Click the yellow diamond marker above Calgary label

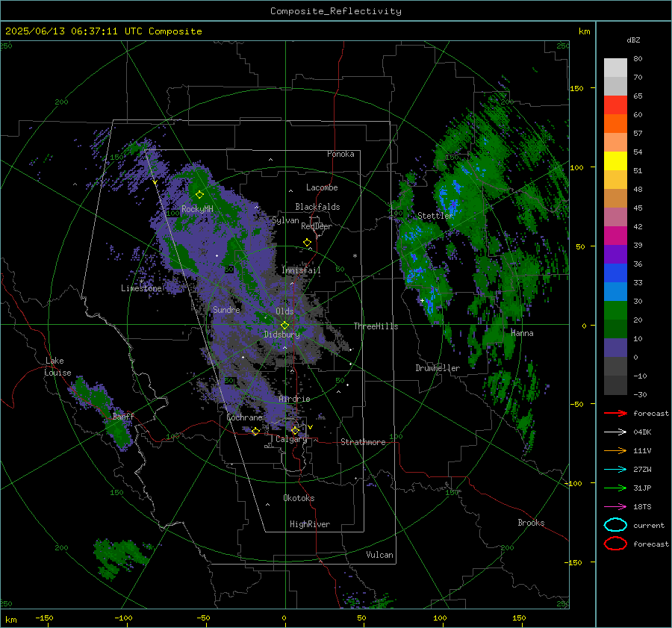pyautogui.click(x=295, y=430)
